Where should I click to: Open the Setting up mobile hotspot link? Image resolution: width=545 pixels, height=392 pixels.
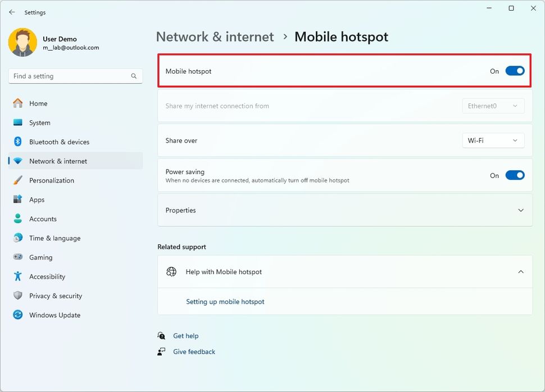[225, 302]
